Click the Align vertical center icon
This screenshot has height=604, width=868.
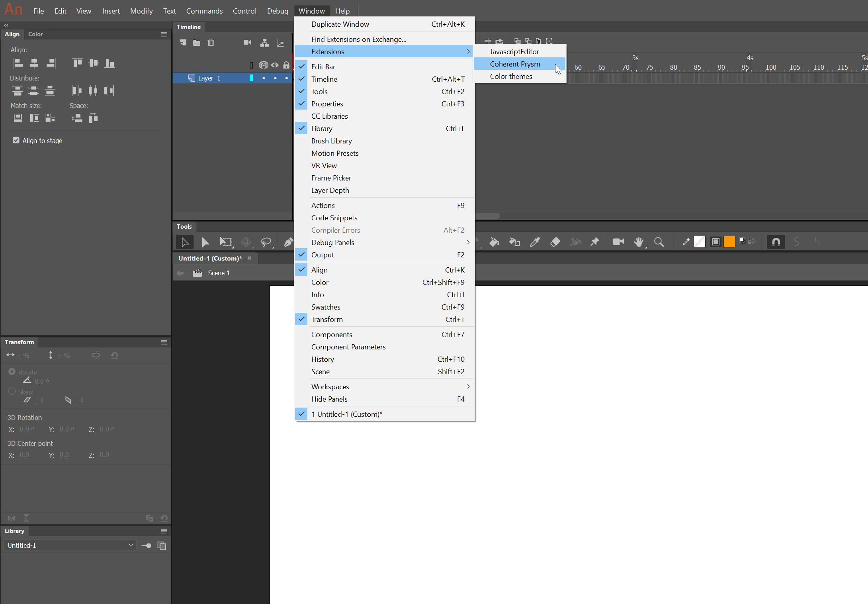[93, 63]
